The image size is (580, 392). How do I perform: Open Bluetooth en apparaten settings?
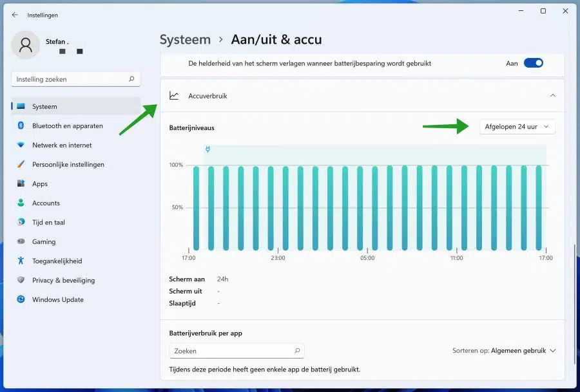point(75,126)
